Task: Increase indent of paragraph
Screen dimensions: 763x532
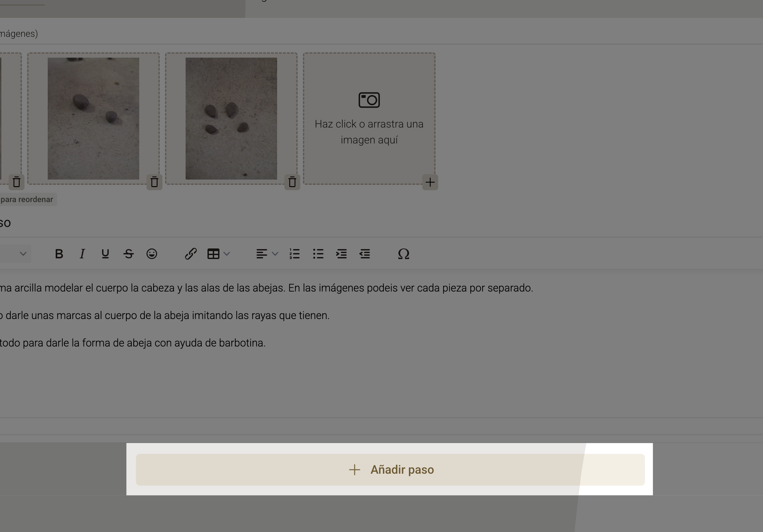Action: tap(341, 254)
